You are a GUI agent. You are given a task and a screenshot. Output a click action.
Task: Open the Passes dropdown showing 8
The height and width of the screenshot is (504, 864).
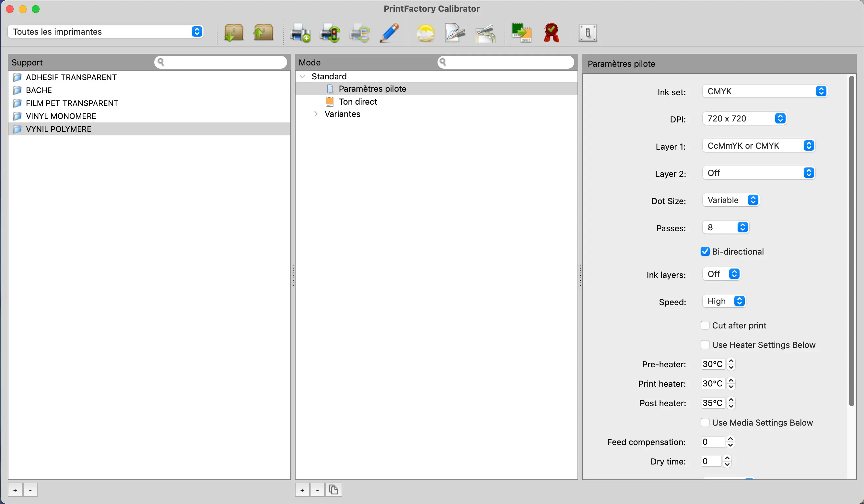726,227
